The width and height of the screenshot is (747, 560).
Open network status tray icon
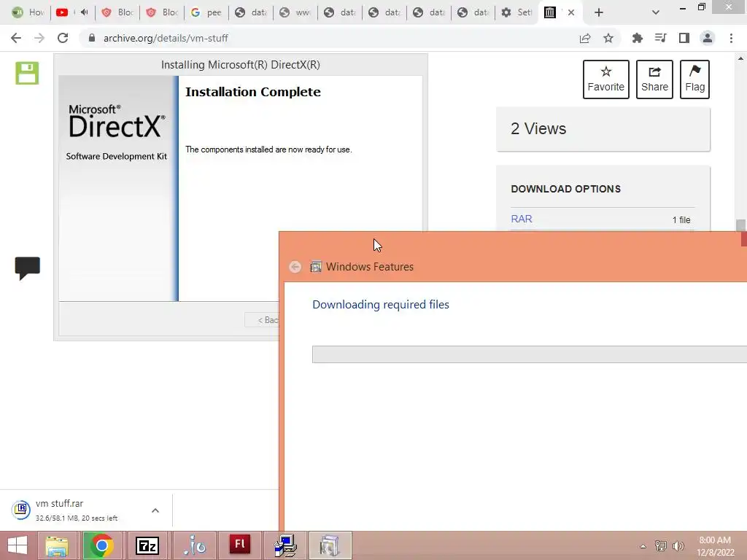point(661,546)
